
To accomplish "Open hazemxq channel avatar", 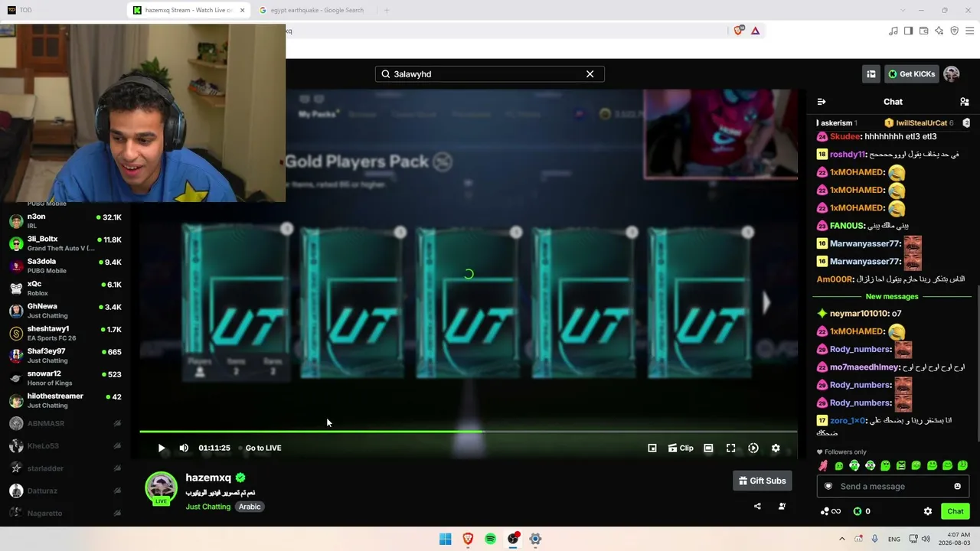I will 162,488.
